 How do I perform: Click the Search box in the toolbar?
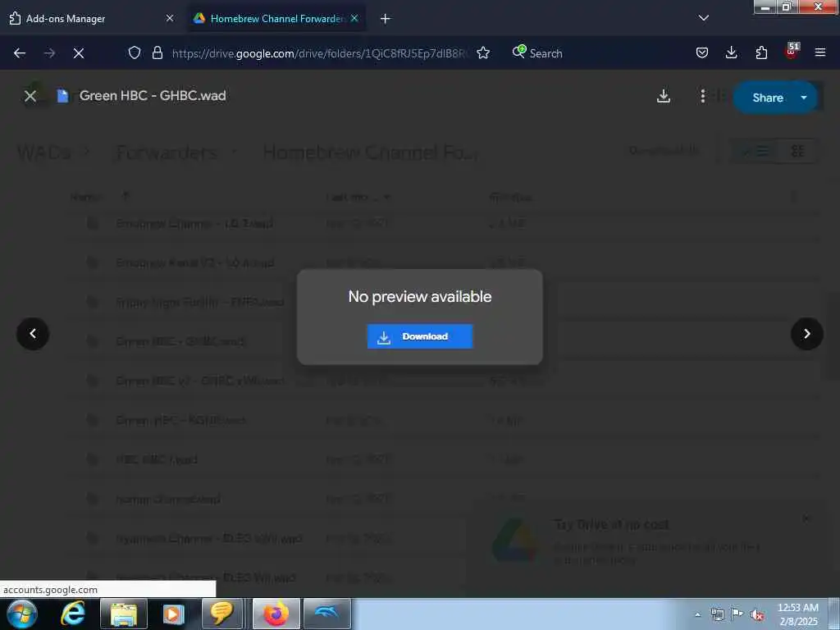[546, 53]
